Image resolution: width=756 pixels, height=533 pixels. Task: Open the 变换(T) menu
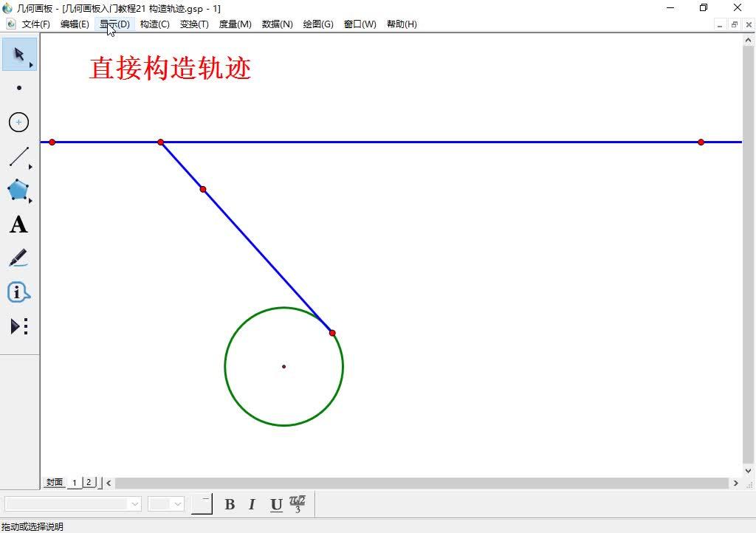point(194,24)
